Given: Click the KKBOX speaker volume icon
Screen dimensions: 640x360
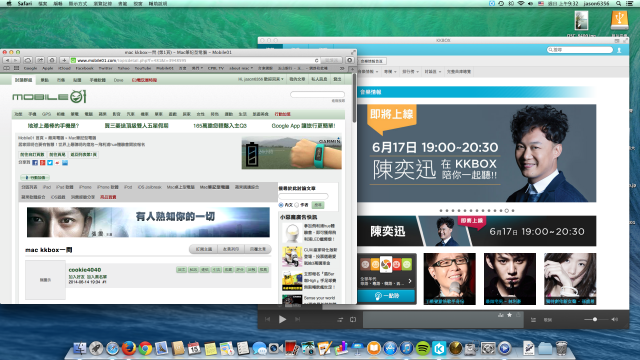Looking at the screenshot, I should 615,319.
